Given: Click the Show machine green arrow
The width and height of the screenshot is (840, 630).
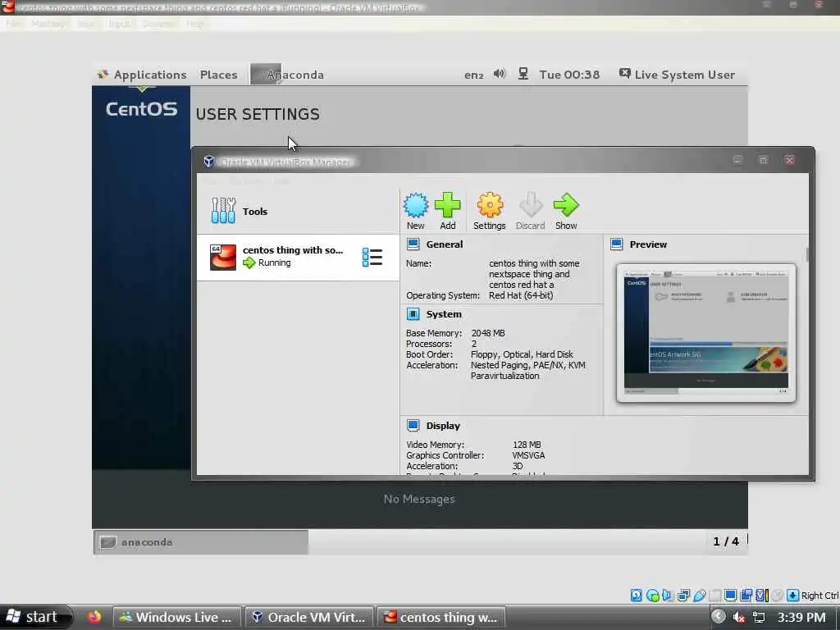Looking at the screenshot, I should point(566,211).
